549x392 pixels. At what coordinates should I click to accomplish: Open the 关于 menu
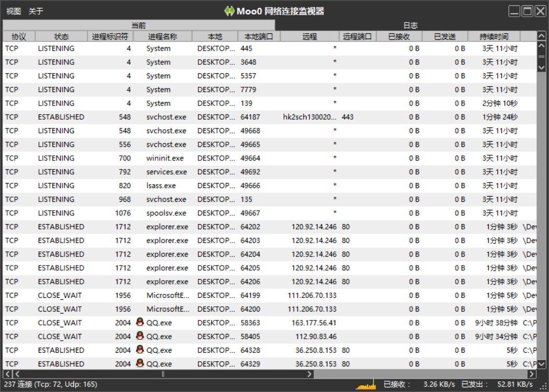pos(36,11)
